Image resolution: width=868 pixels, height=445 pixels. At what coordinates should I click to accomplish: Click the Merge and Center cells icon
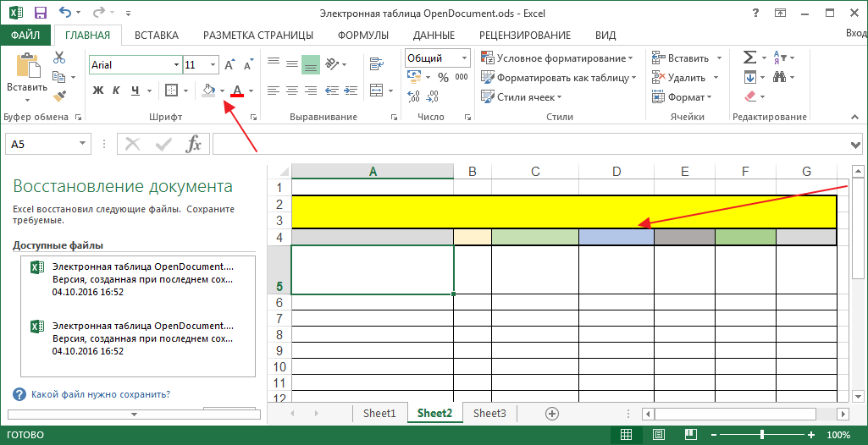click(x=377, y=91)
